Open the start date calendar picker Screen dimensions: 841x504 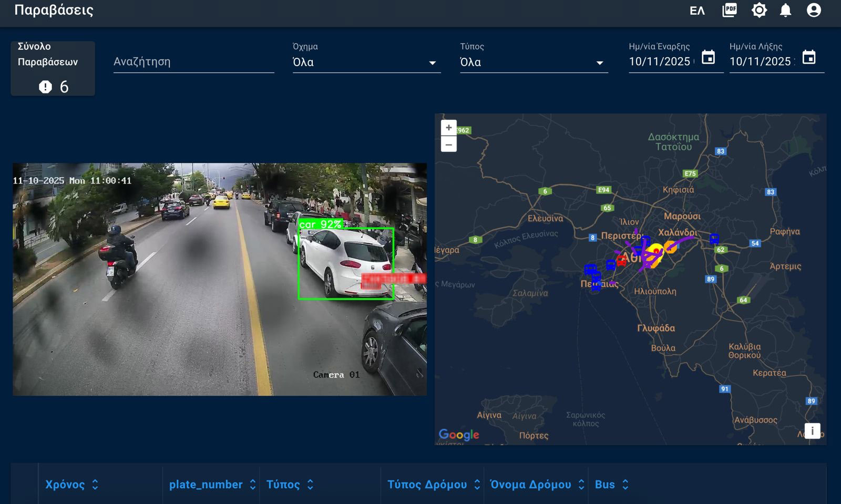click(x=709, y=57)
